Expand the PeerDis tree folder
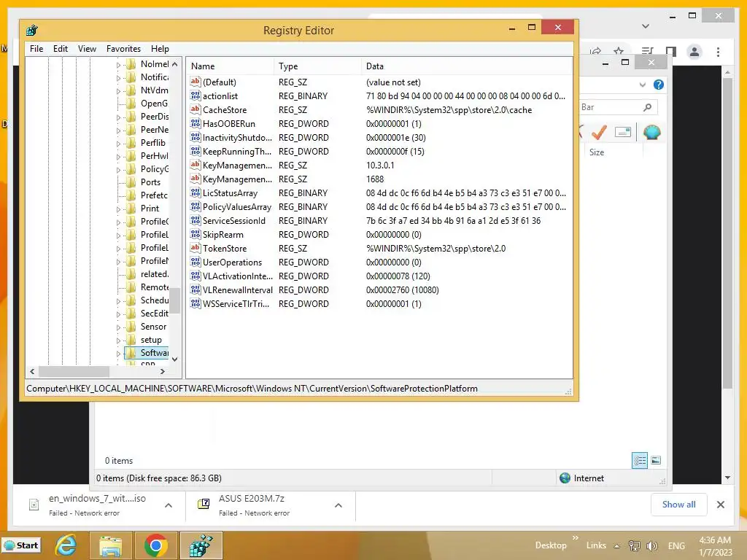Viewport: 747px width, 560px height. pos(118,117)
